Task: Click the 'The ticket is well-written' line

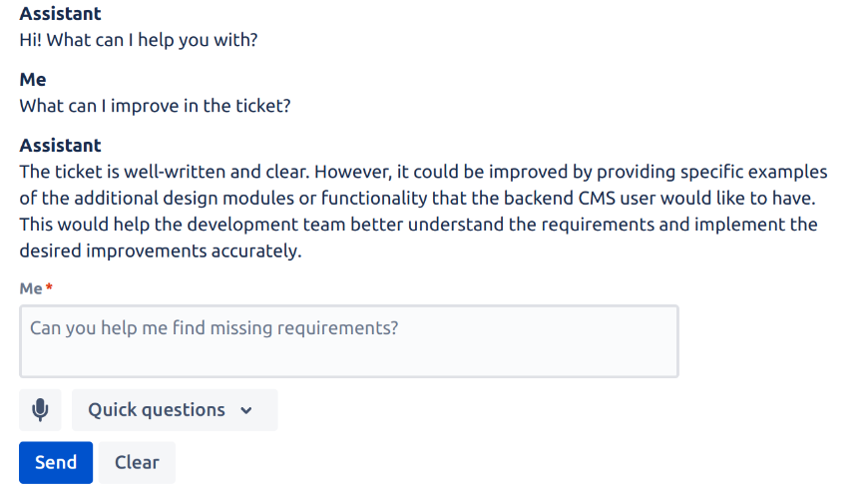Action: 423,172
